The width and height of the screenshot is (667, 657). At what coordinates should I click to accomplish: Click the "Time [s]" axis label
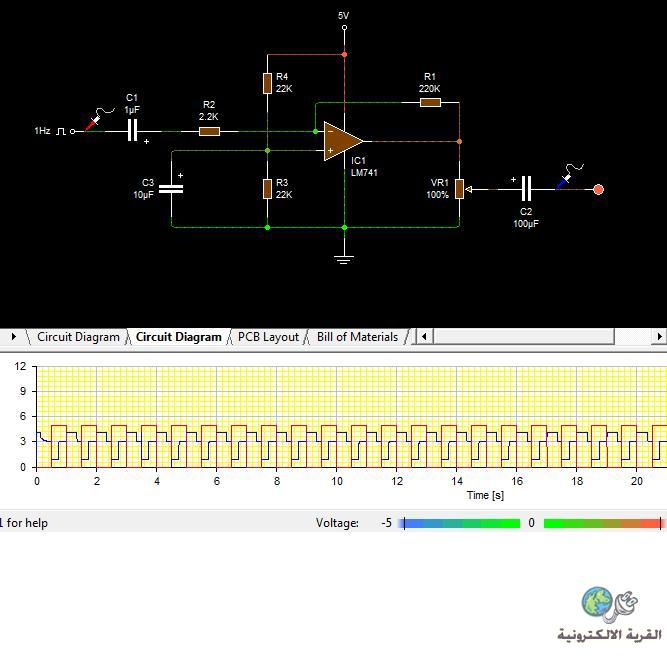tap(485, 495)
